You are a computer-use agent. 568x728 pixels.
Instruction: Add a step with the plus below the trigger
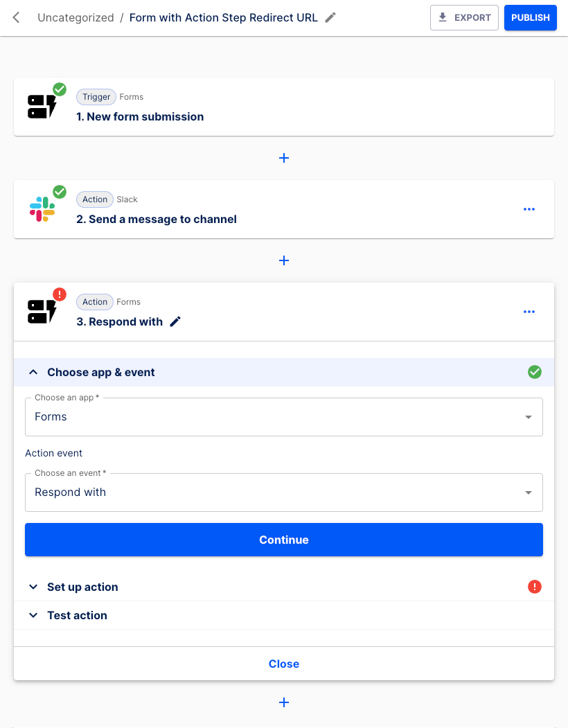(284, 158)
